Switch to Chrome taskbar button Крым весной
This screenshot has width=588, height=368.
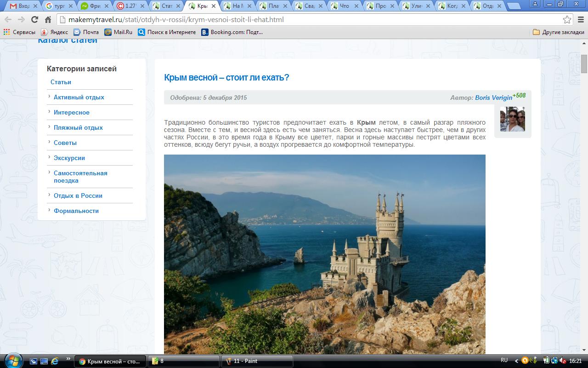coord(110,361)
